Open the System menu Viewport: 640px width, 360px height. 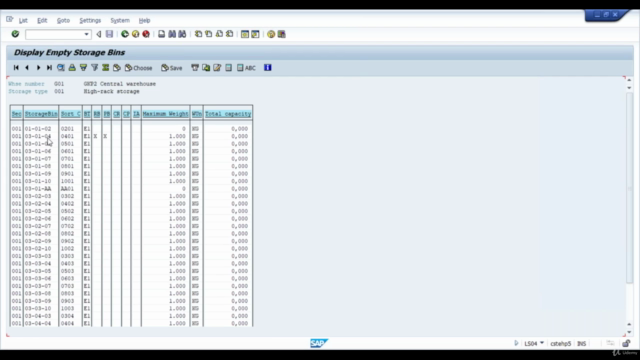120,20
